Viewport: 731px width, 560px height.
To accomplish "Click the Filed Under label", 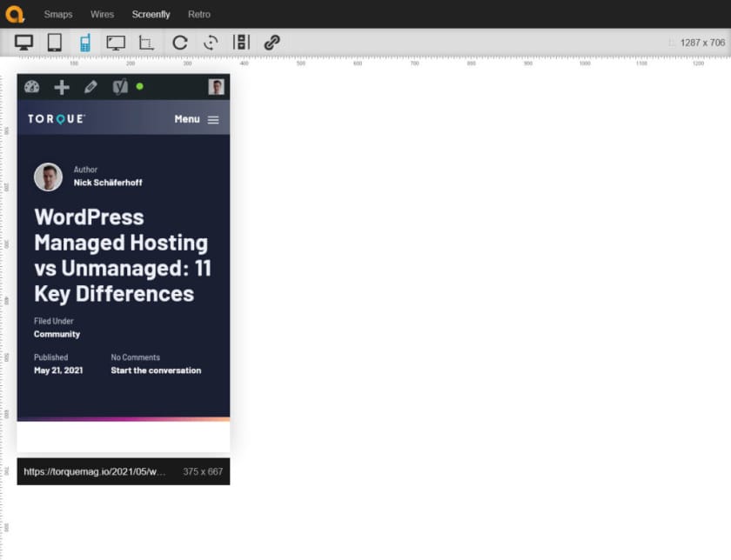I will (54, 321).
